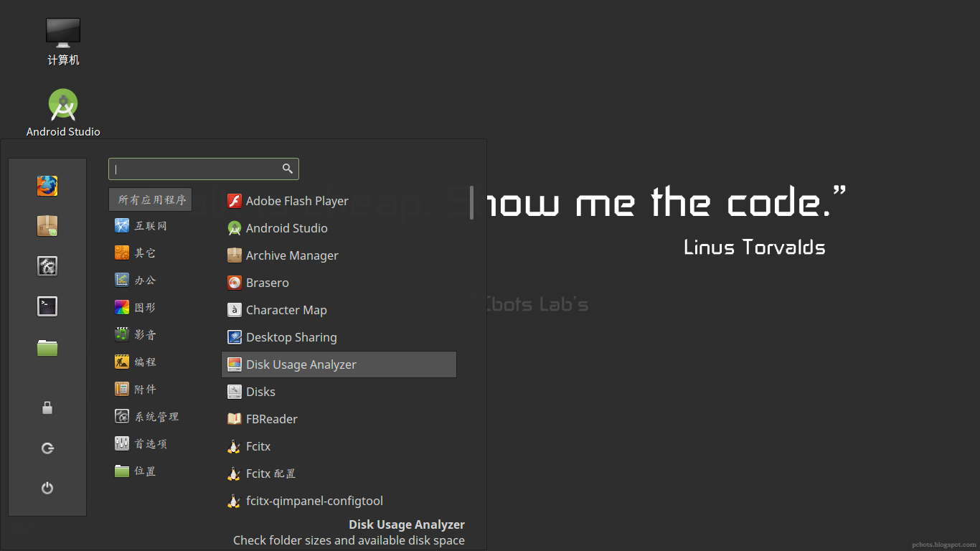980x551 pixels.
Task: Launch Firefox from the favorites sidebar
Action: [x=47, y=186]
